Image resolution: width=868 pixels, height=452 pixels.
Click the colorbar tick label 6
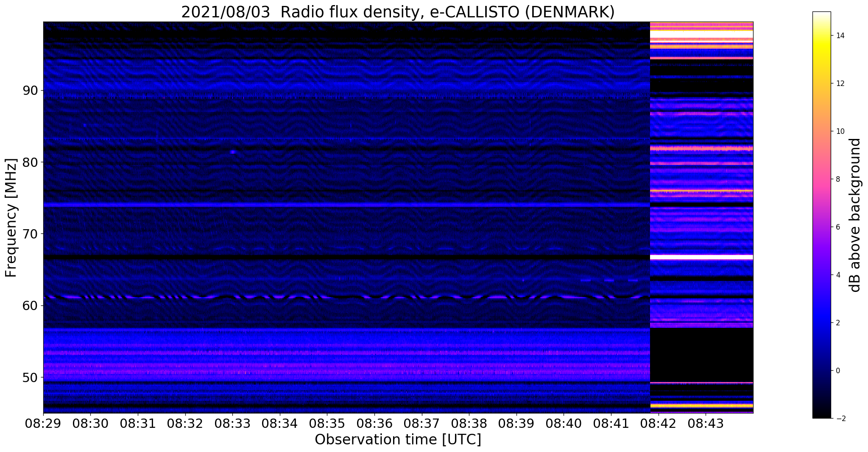837,227
